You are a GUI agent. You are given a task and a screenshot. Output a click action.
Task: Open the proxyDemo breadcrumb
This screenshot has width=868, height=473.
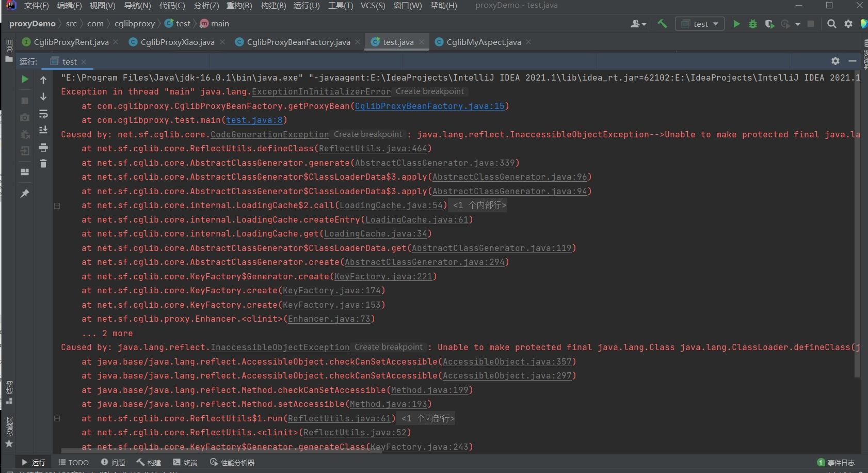point(32,23)
